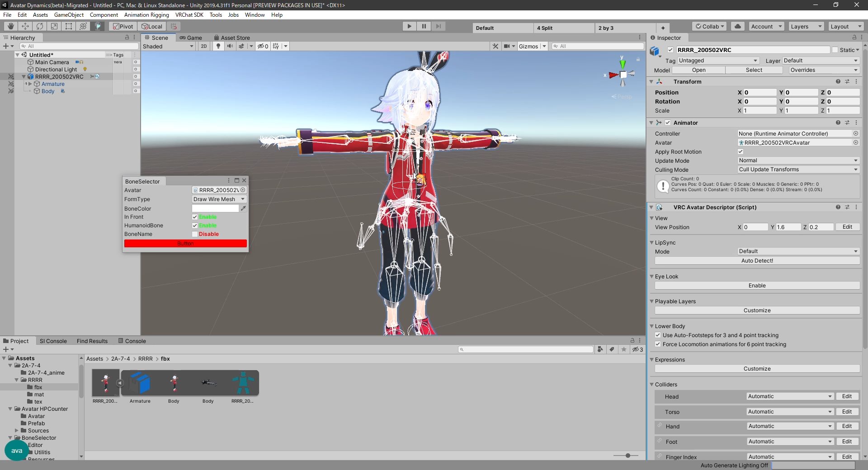This screenshot has width=868, height=470.
Task: Open the FormType dropdown
Action: pyautogui.click(x=219, y=199)
